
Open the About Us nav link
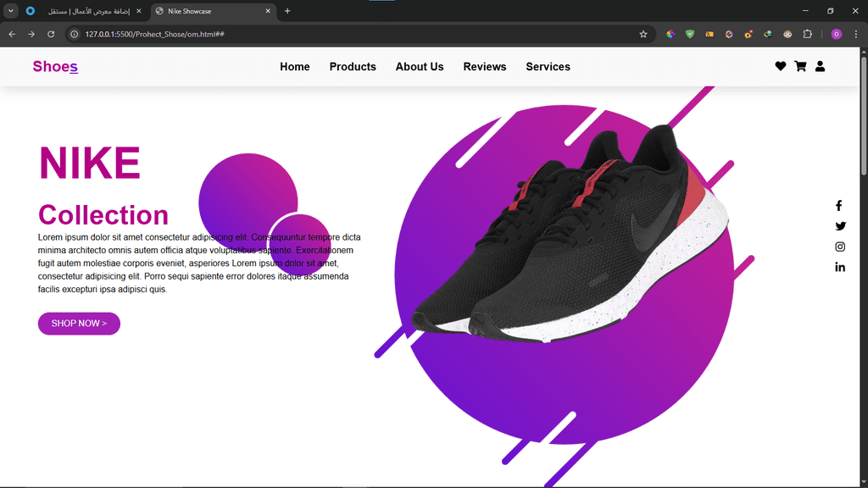coord(420,67)
